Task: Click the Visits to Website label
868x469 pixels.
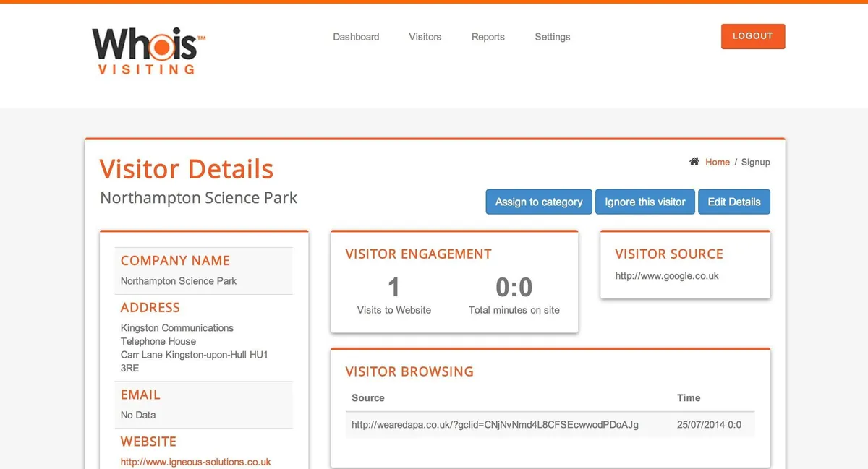Action: click(394, 310)
